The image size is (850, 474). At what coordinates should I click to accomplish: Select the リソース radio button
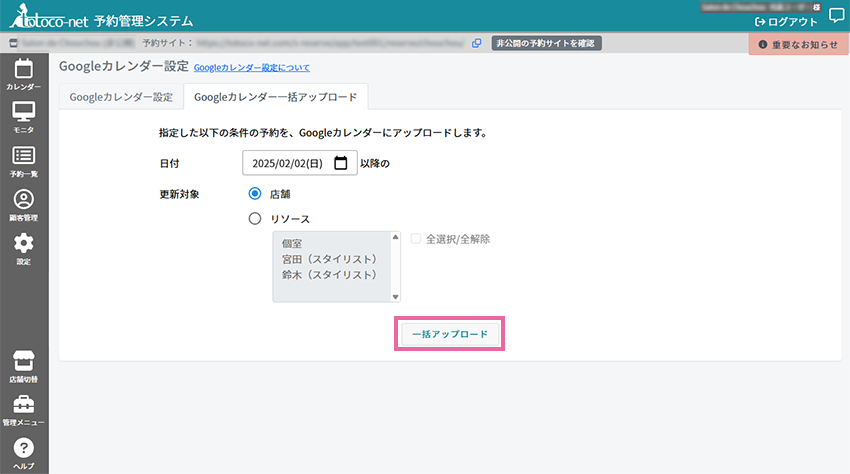click(x=255, y=219)
